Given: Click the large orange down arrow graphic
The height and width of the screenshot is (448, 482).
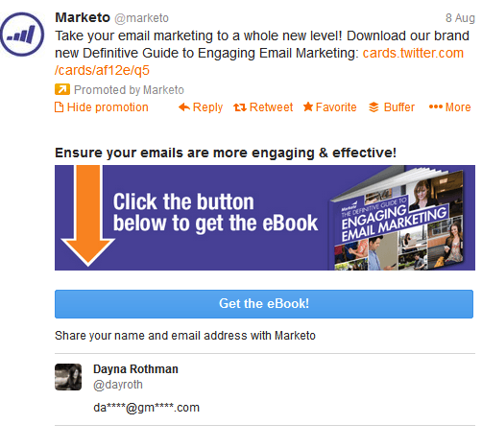Looking at the screenshot, I should point(87,216).
